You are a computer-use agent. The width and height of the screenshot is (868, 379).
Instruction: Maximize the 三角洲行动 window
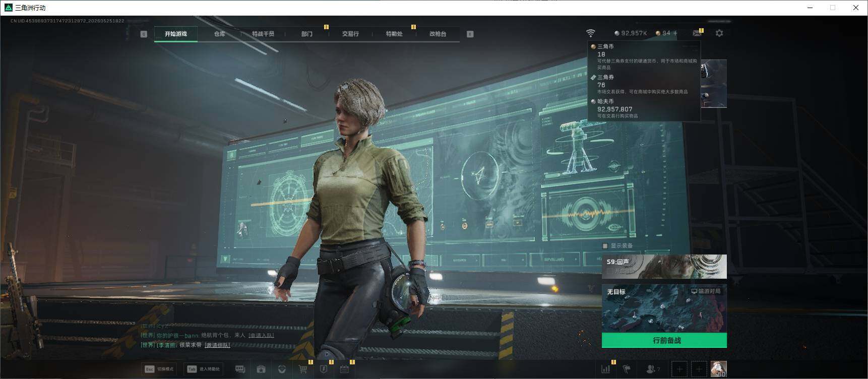[833, 8]
